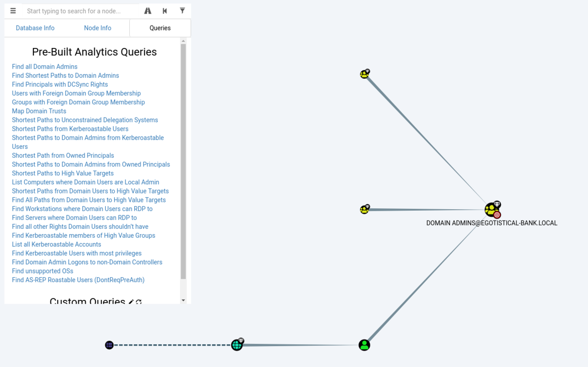The width and height of the screenshot is (588, 367).
Task: Run Groups with Foreign Domain Group Membership
Action: tap(78, 102)
